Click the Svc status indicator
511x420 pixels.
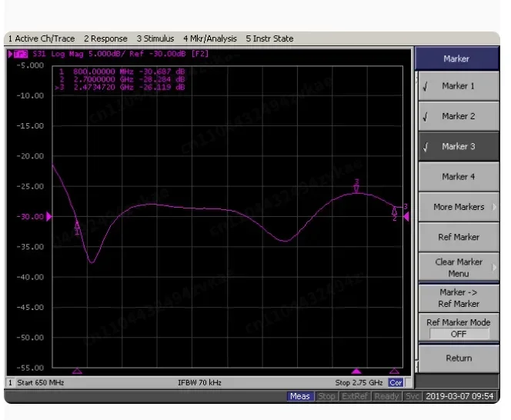click(412, 396)
